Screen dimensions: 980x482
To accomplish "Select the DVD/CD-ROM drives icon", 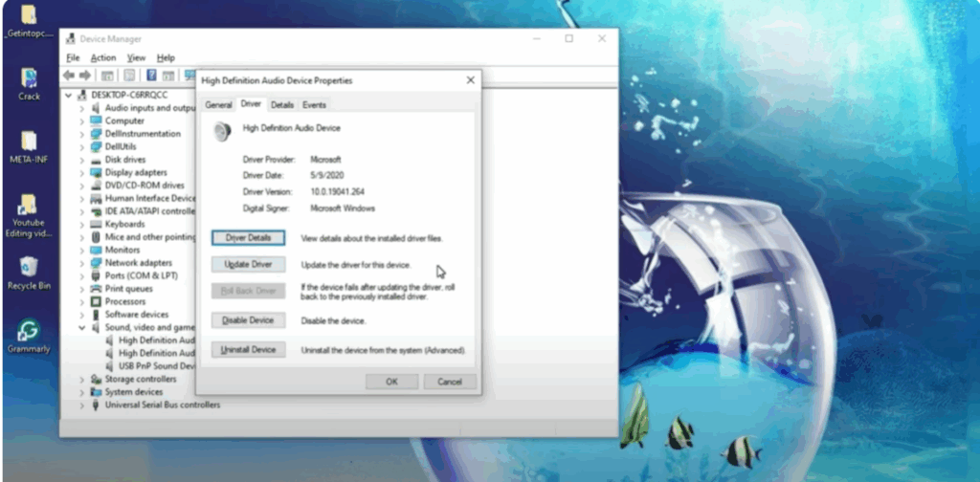I will [x=96, y=186].
